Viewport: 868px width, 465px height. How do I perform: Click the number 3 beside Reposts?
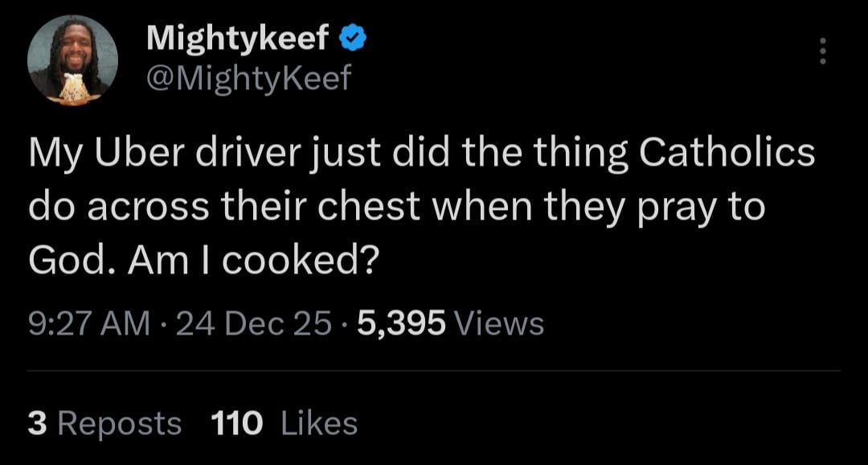(x=36, y=422)
